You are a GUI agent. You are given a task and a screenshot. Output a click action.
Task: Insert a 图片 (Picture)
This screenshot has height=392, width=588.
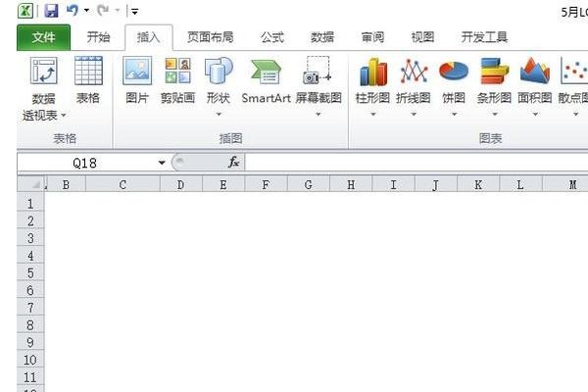(137, 80)
